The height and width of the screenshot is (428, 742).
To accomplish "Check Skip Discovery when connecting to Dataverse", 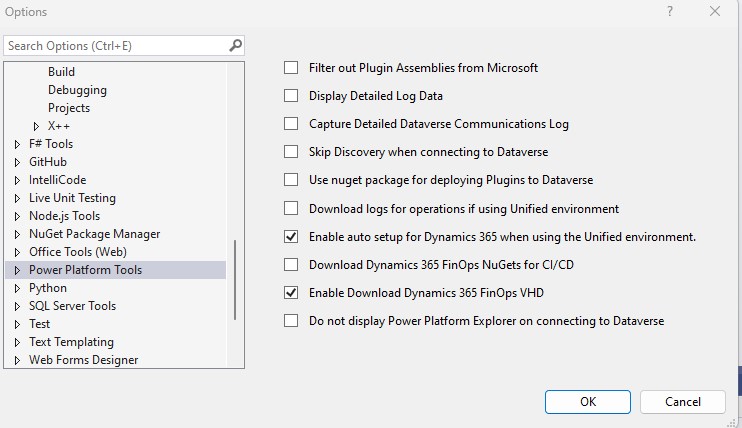I will click(291, 152).
